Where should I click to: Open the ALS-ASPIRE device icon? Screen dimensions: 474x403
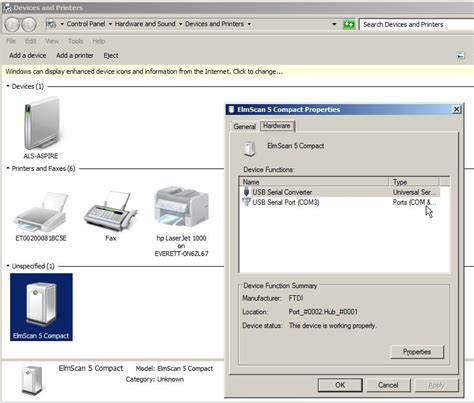pos(41,123)
